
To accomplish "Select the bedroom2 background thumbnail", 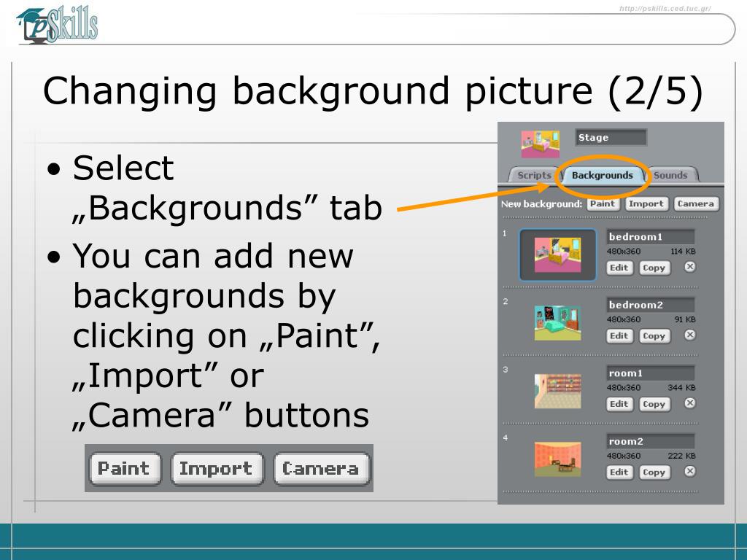I will 558,323.
